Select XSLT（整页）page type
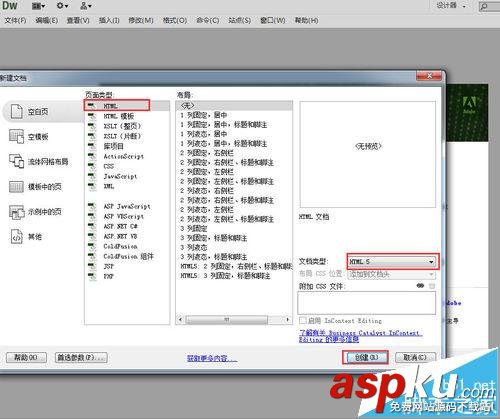500x419 pixels. [122, 126]
